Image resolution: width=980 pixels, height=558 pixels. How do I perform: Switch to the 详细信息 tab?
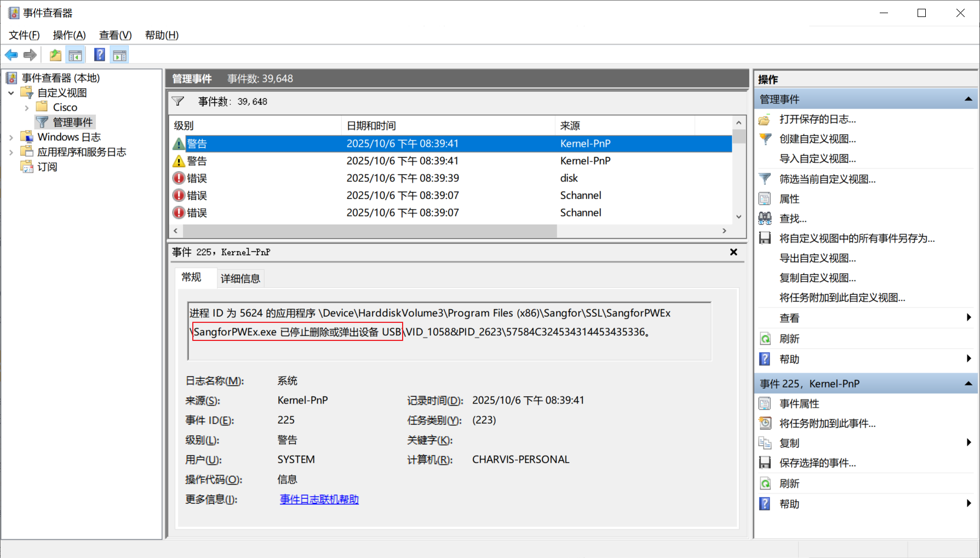[x=240, y=278]
